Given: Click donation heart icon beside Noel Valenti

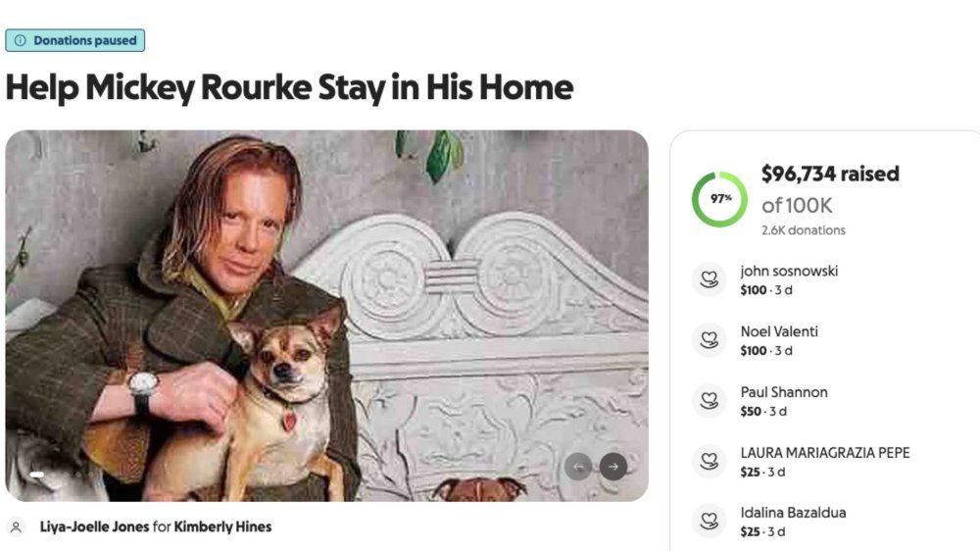Looking at the screenshot, I should point(708,340).
